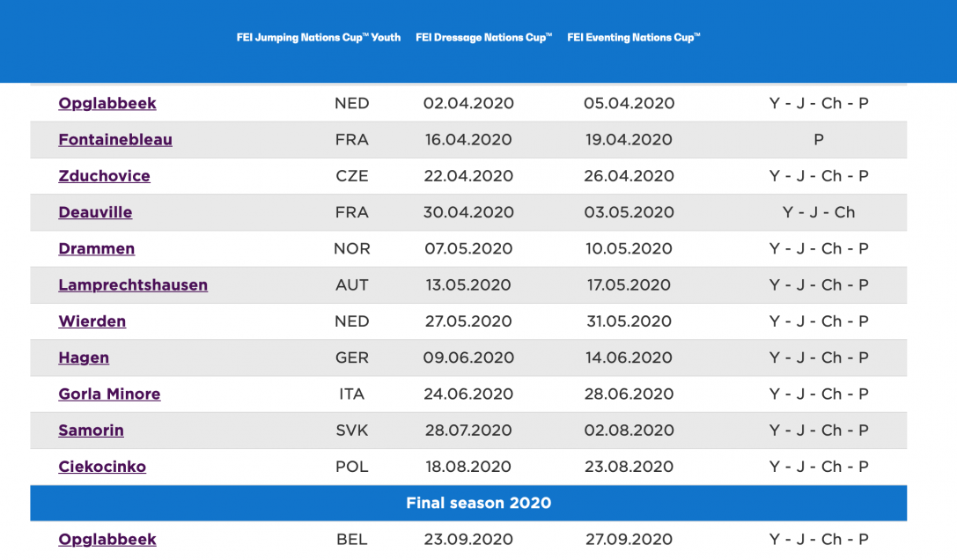Open FEI Jumping Nations Cup Youth menu
The height and width of the screenshot is (560, 957).
[318, 38]
